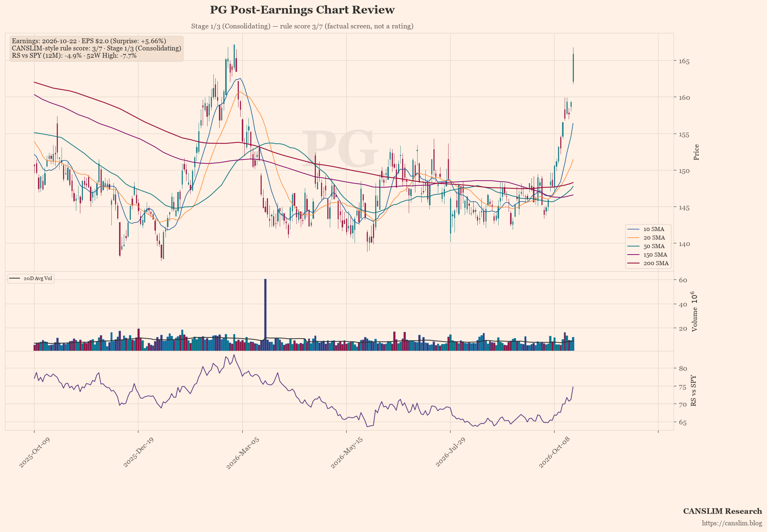Click the '150 SMA' legend entry

coord(648,255)
